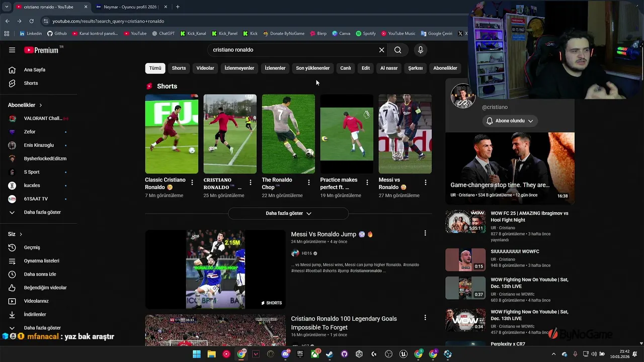644x362 pixels.
Task: Open Ana Sayfa home icon
Action: pos(12,70)
